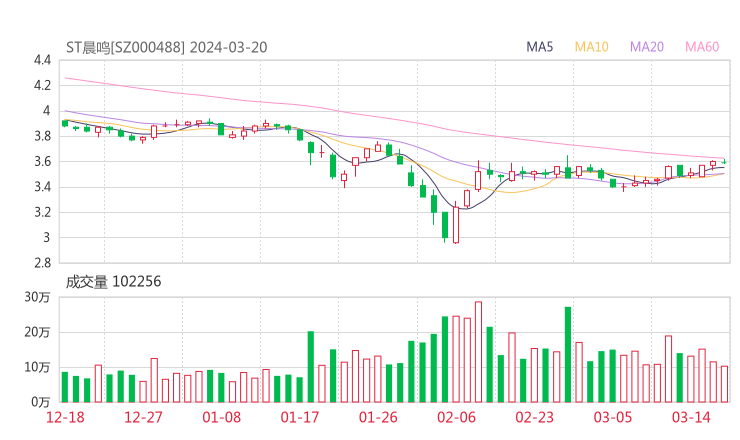Click the 4.2 price axis value
The image size is (740, 440).
pyautogui.click(x=42, y=85)
